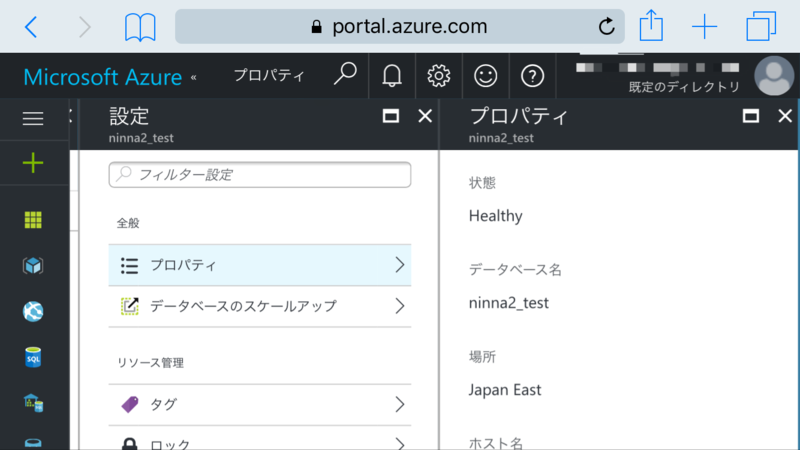Click the 設定 blade title
Viewport: 800px width, 450px height.
(x=129, y=116)
